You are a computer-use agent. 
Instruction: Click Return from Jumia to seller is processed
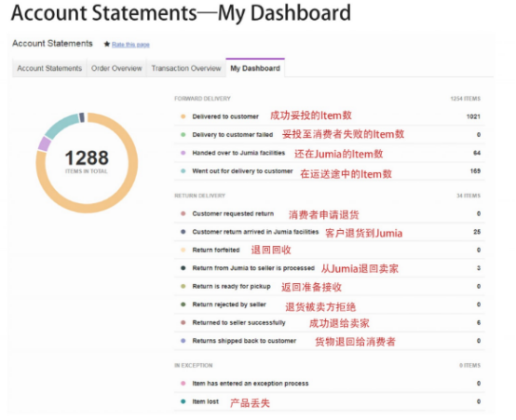point(253,268)
